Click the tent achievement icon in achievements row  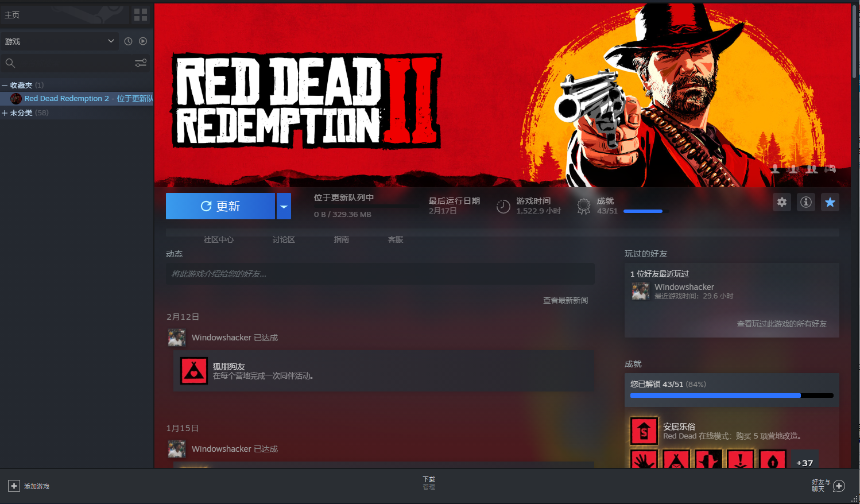pyautogui.click(x=676, y=459)
